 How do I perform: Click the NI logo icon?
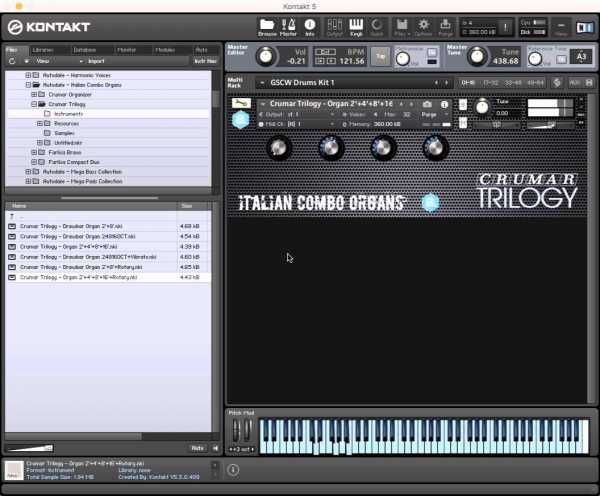point(584,28)
